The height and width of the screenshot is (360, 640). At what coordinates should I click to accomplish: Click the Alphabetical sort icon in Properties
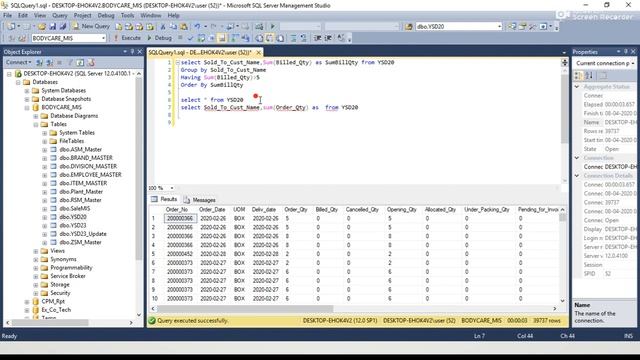pyautogui.click(x=589, y=76)
